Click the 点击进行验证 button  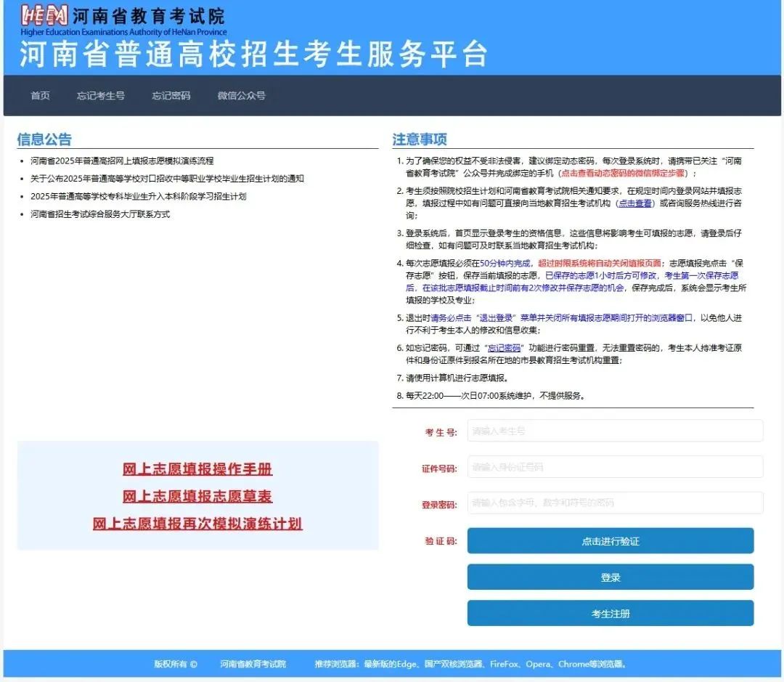(611, 541)
